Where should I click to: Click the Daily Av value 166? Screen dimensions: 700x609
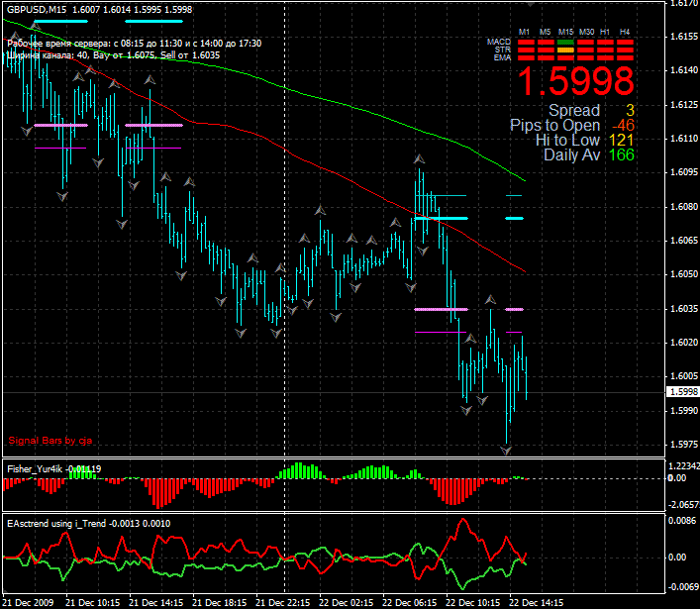(622, 154)
